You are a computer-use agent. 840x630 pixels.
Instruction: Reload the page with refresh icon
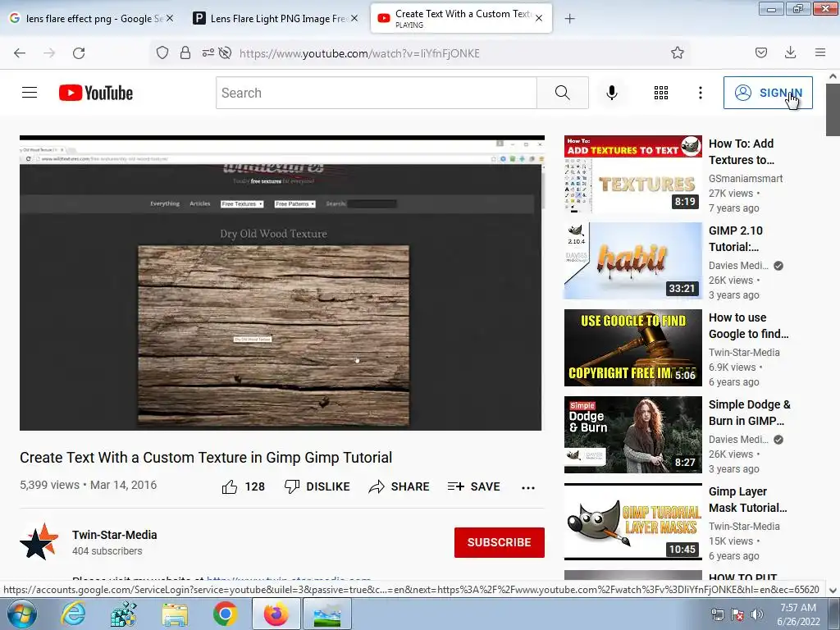[x=79, y=53]
